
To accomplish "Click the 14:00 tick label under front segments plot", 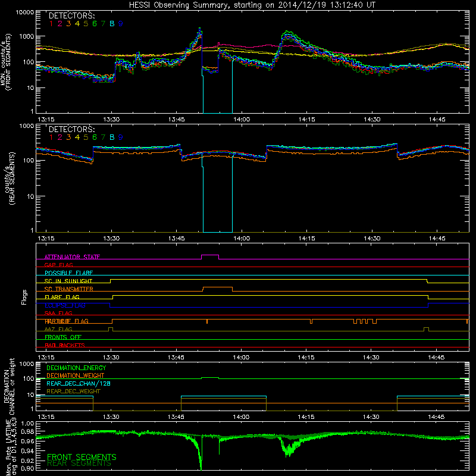I will click(x=242, y=120).
